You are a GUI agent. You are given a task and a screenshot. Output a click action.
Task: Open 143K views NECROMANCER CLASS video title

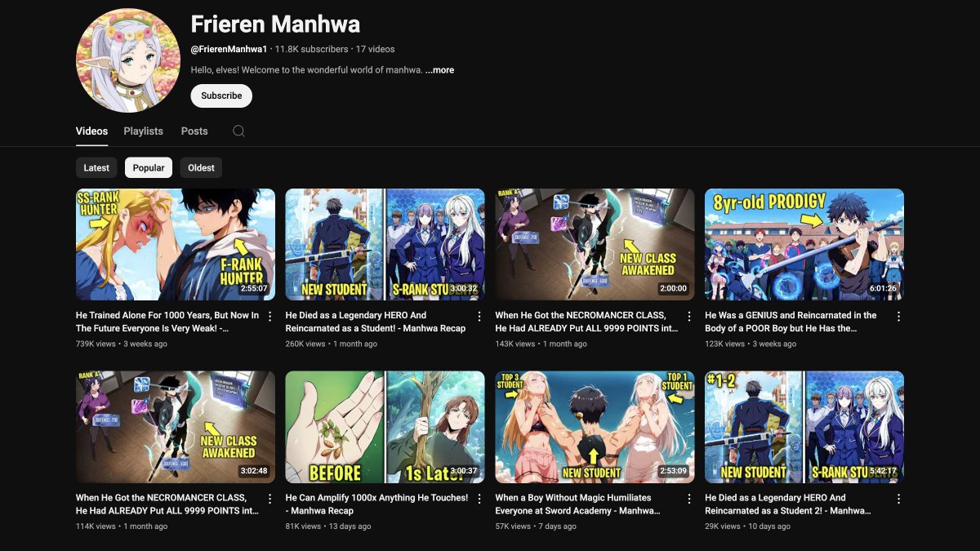point(586,322)
